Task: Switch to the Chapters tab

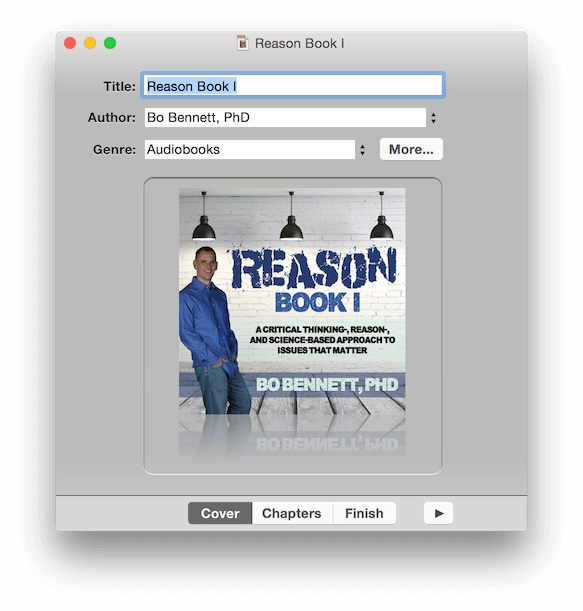Action: 292,513
